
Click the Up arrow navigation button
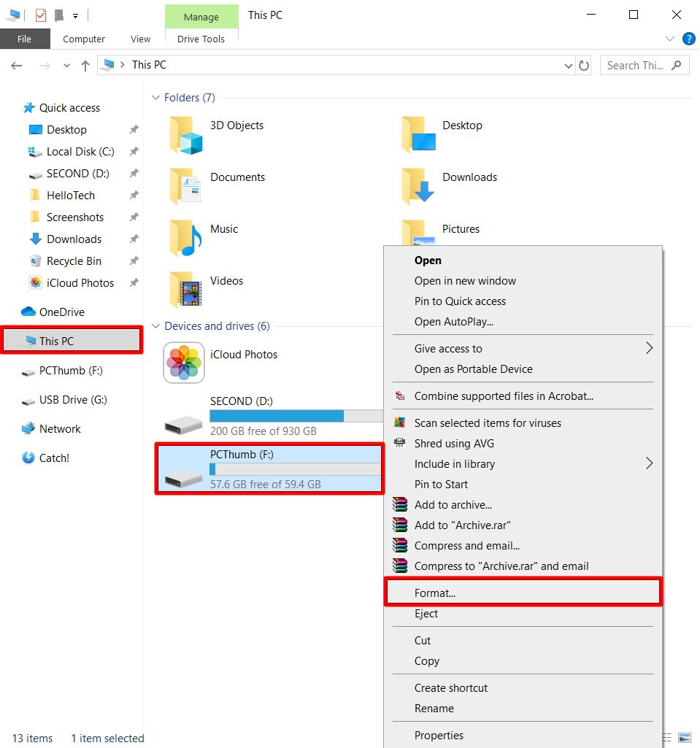coord(85,66)
